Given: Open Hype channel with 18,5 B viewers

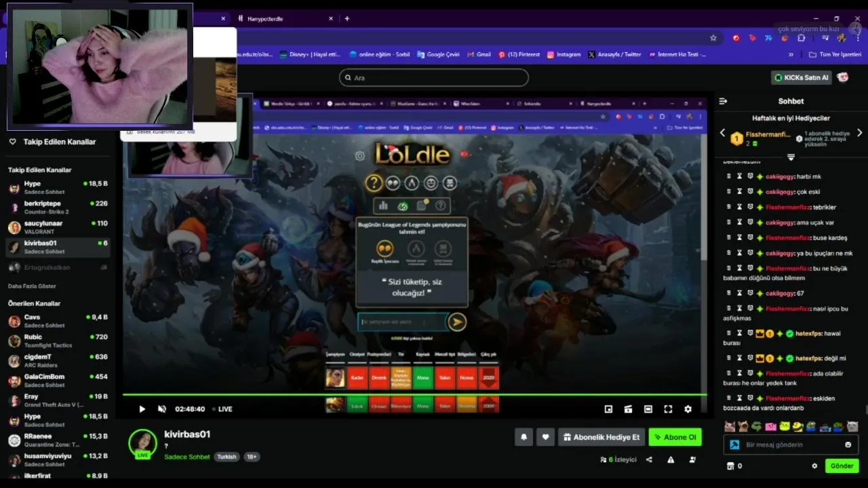Looking at the screenshot, I should (x=58, y=188).
